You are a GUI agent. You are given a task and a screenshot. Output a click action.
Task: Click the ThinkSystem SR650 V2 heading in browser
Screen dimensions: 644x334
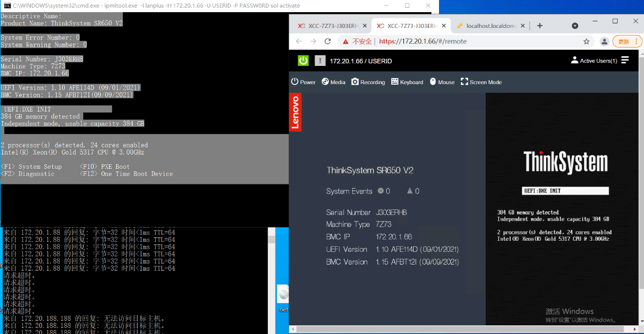point(370,170)
